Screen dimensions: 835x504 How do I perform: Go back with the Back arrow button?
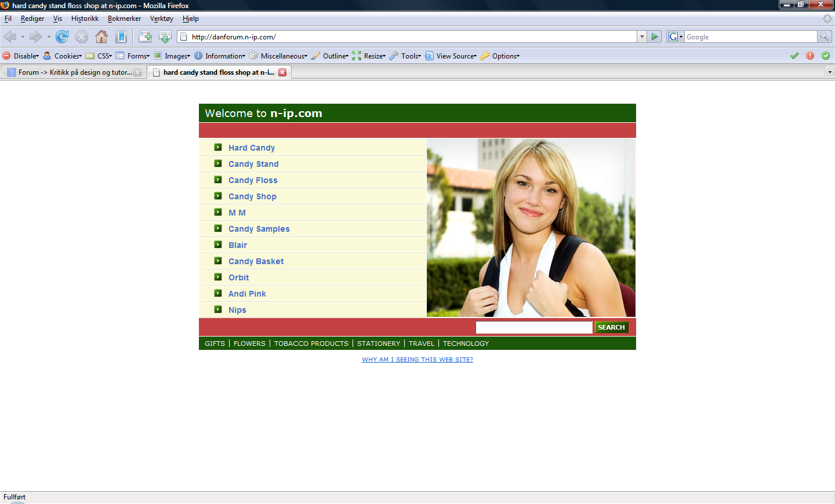click(x=10, y=37)
